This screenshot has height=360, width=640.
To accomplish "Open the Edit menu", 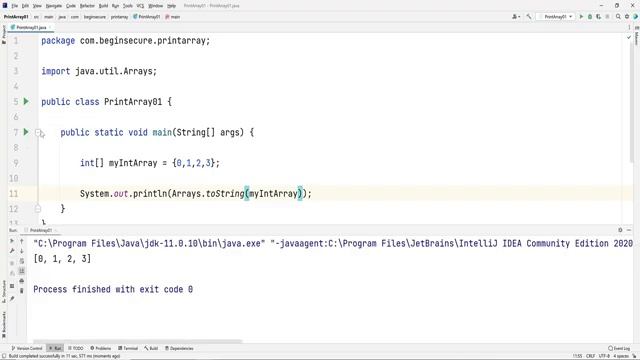I will [25, 6].
